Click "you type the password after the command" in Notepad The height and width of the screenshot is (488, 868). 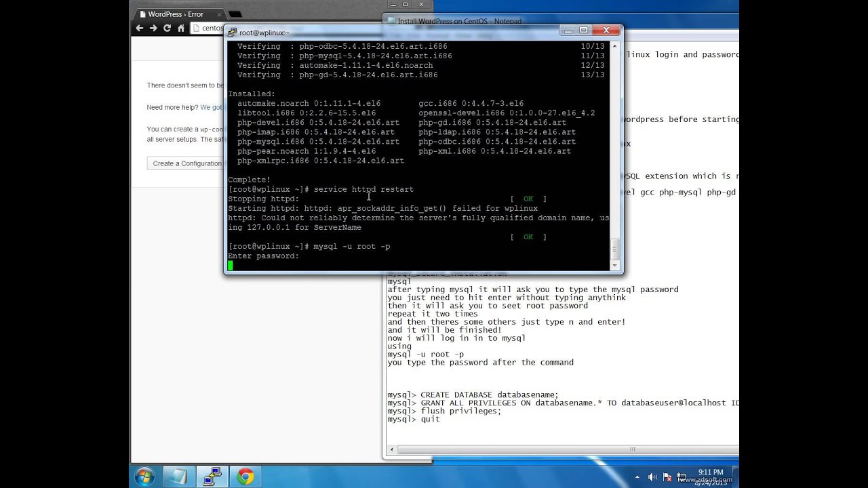coord(480,363)
